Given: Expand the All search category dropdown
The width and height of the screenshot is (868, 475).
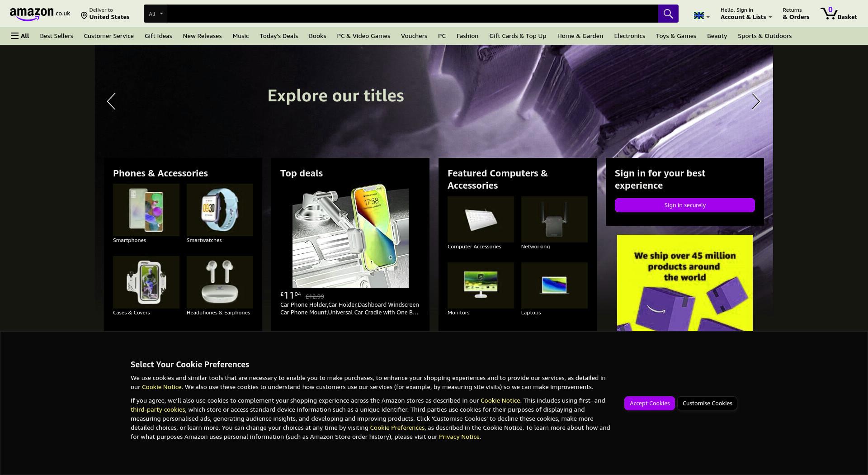Looking at the screenshot, I should (x=156, y=14).
